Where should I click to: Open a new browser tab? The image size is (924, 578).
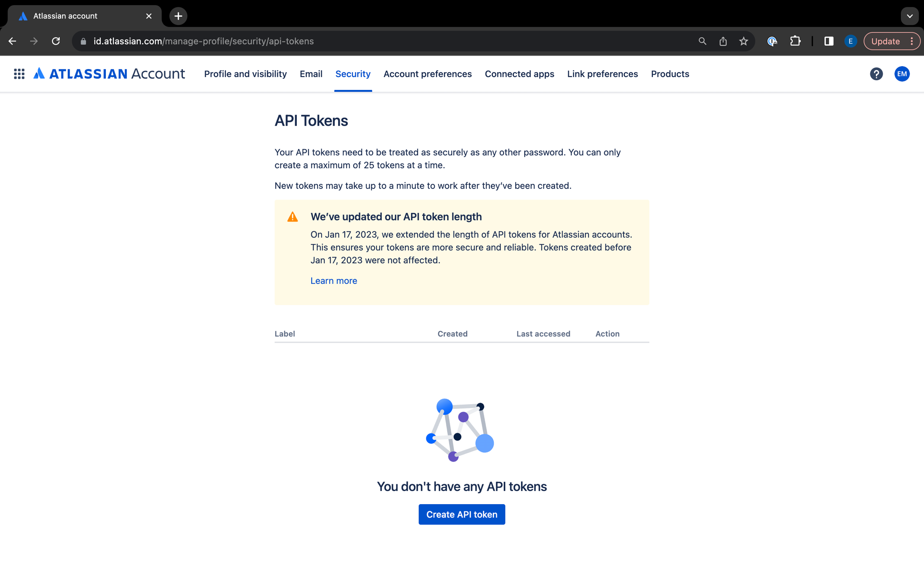pyautogui.click(x=178, y=16)
